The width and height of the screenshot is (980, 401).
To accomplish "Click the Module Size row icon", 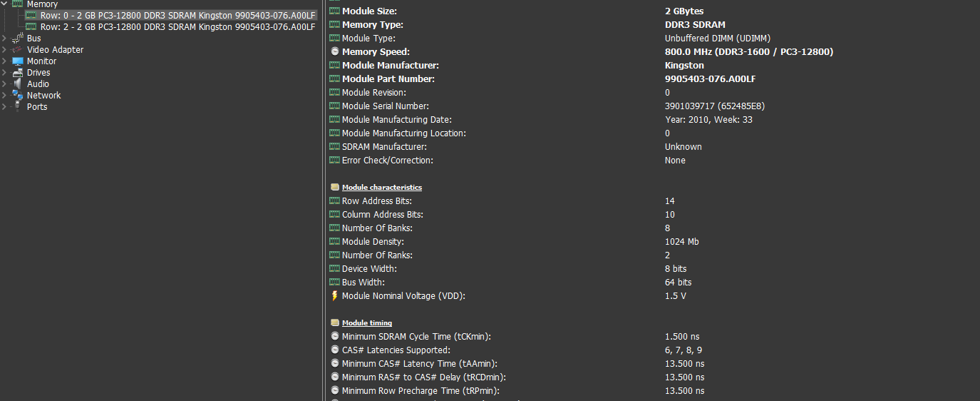I will point(335,11).
